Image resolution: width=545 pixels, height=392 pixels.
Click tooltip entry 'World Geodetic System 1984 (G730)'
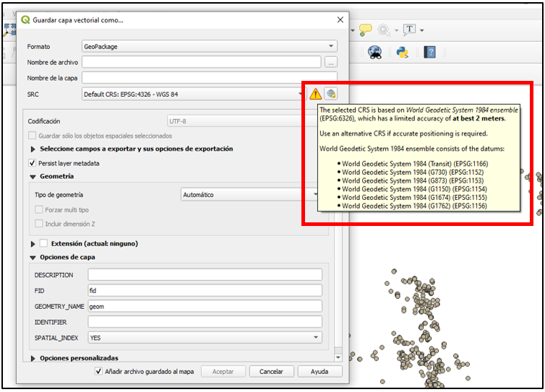point(395,173)
